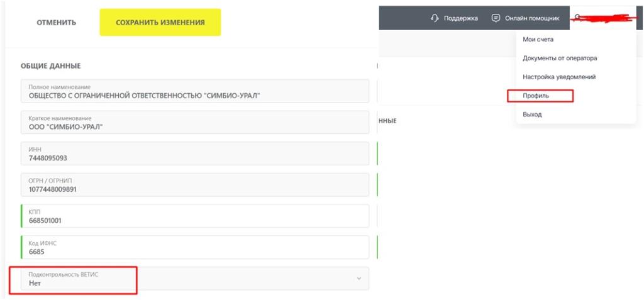Click Онлайн помощник link in header
Image resolution: width=644 pixels, height=300 pixels.
532,18
